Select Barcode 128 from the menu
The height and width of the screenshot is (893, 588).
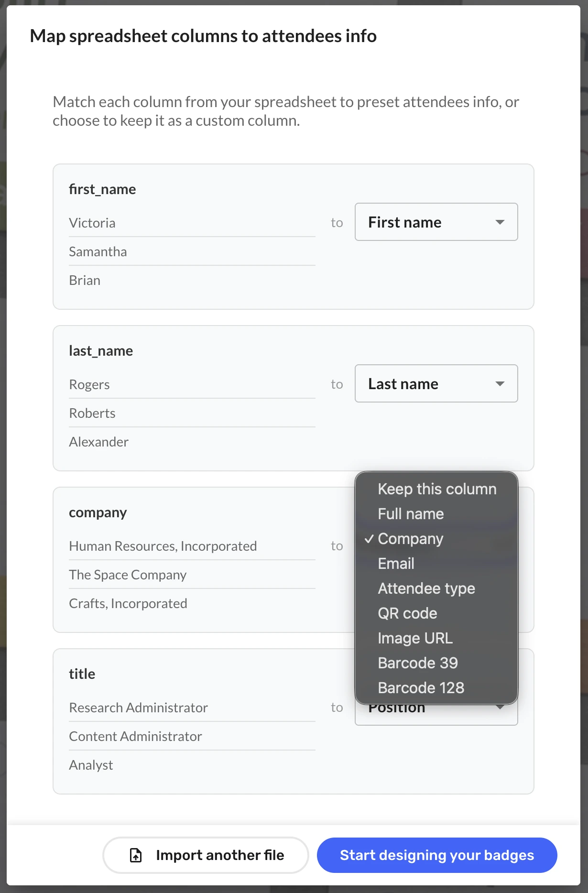(x=421, y=688)
